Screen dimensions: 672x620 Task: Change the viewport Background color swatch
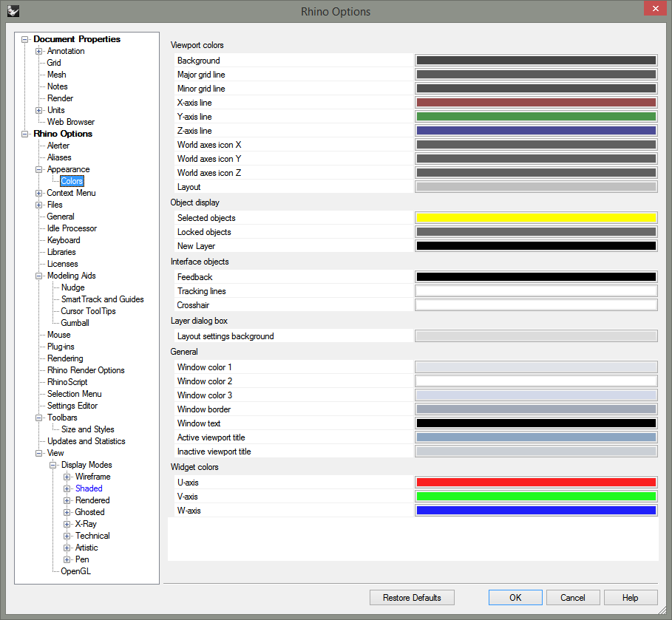point(536,61)
